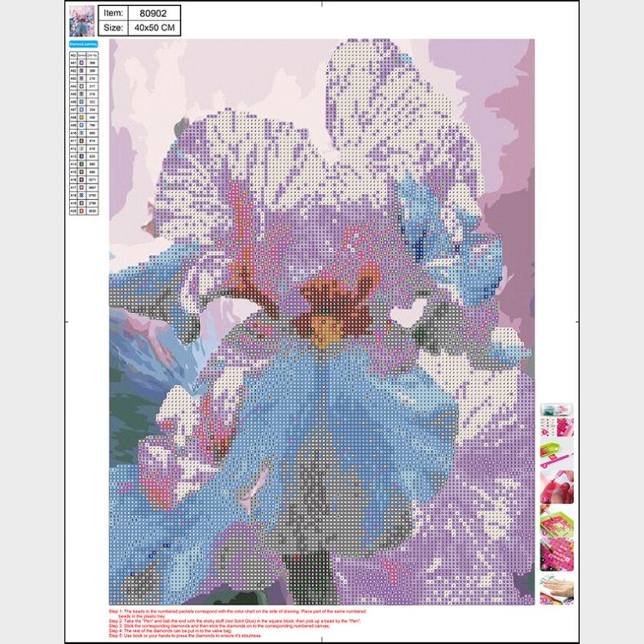Click the finished painting preview thumbnail

pos(82,21)
